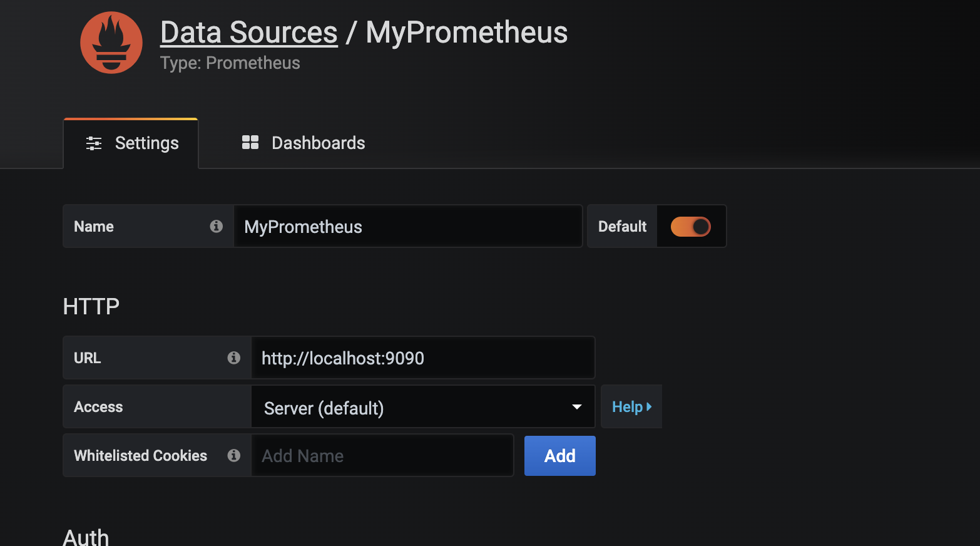The height and width of the screenshot is (546, 980).
Task: Switch to the Dashboards tab
Action: (304, 143)
